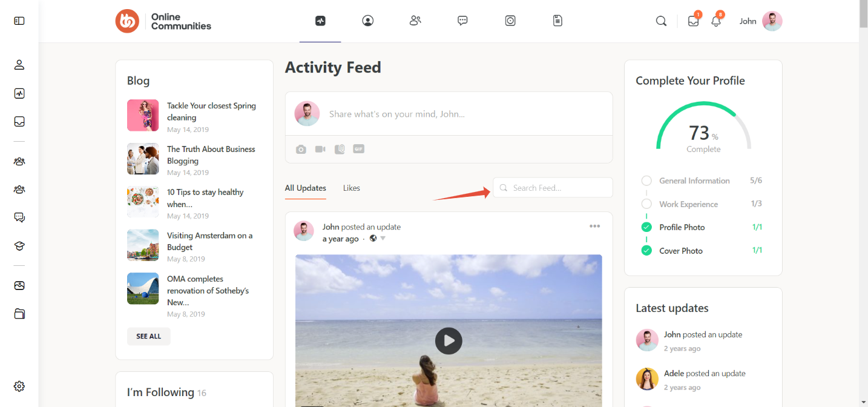Click the 73% profile completion gauge
The width and height of the screenshot is (868, 407).
(x=703, y=127)
